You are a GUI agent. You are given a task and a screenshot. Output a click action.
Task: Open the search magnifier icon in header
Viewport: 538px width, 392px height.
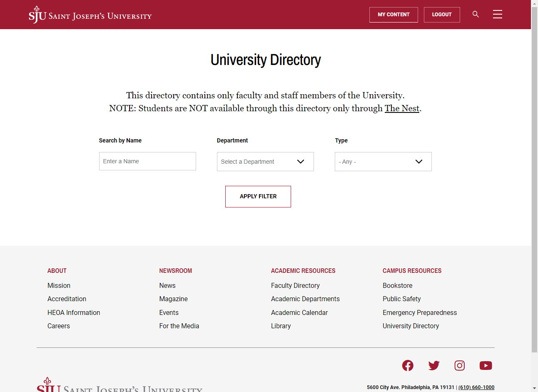point(476,14)
